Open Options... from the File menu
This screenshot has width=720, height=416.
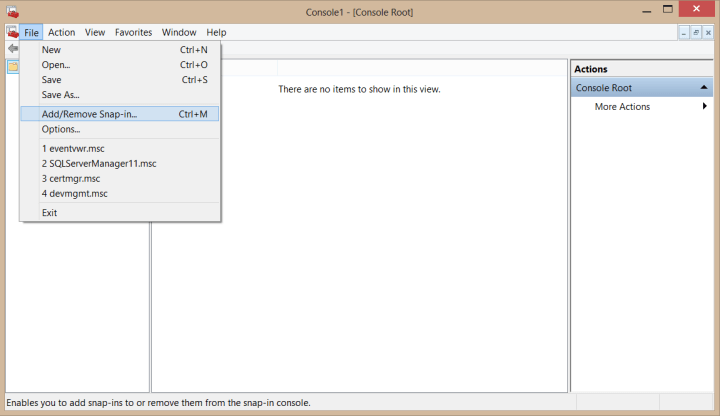60,129
